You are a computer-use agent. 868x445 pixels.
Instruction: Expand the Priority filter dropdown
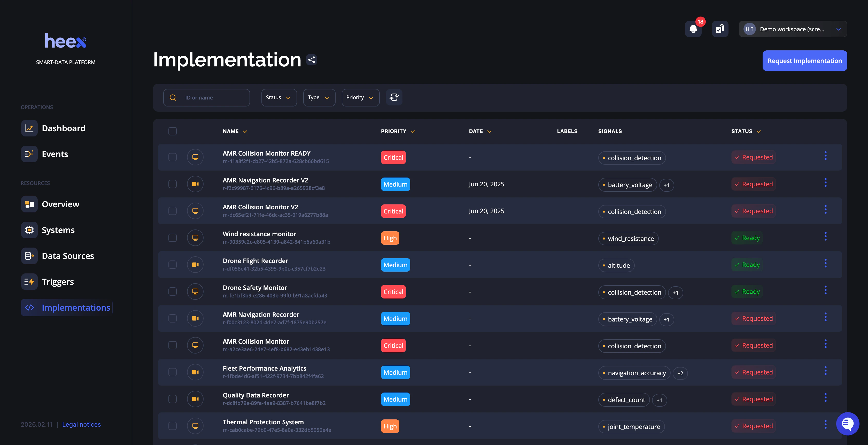pyautogui.click(x=360, y=97)
